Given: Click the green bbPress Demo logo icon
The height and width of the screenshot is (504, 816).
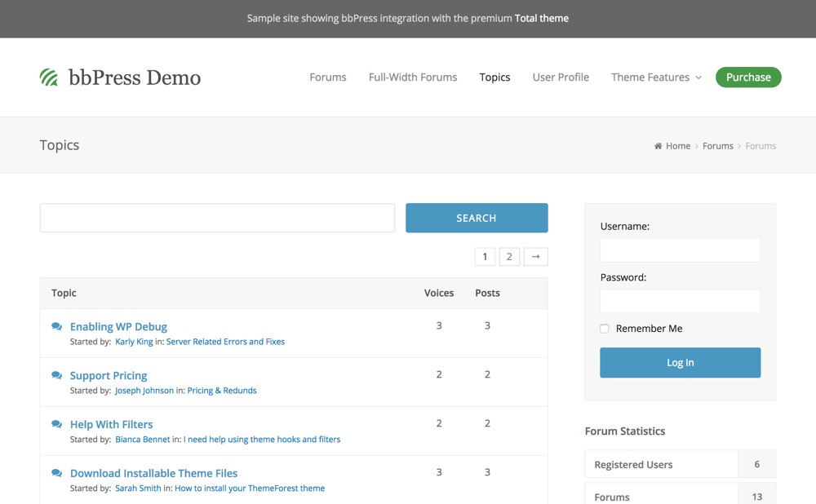Looking at the screenshot, I should (x=49, y=77).
